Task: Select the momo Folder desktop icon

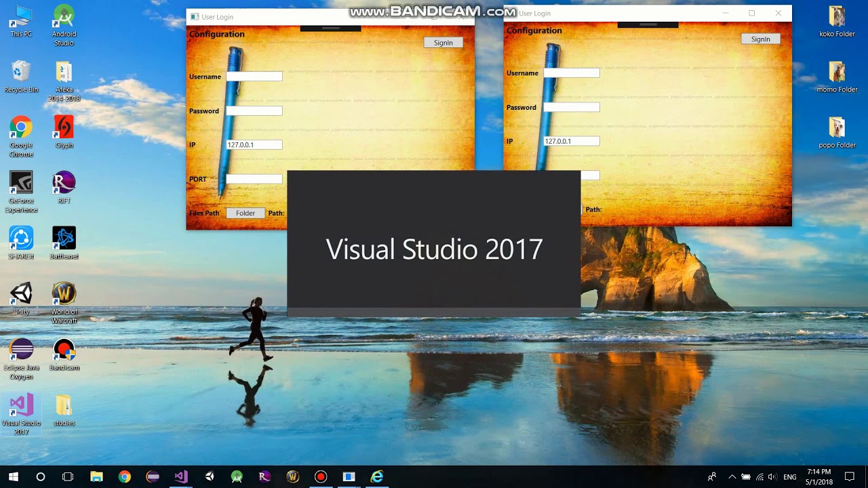Action: (x=837, y=77)
